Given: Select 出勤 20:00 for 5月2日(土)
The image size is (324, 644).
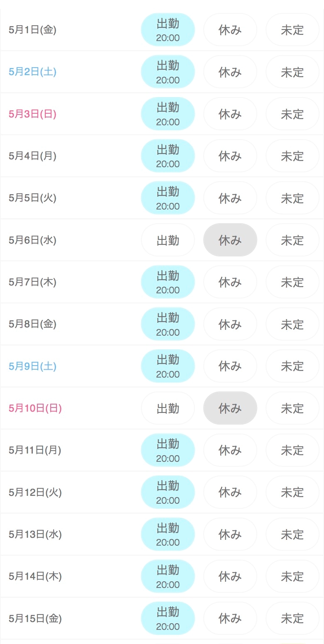Looking at the screenshot, I should pyautogui.click(x=168, y=72).
